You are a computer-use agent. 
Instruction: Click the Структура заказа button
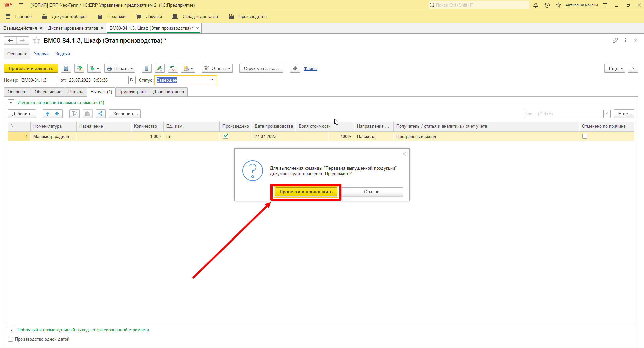click(x=261, y=68)
